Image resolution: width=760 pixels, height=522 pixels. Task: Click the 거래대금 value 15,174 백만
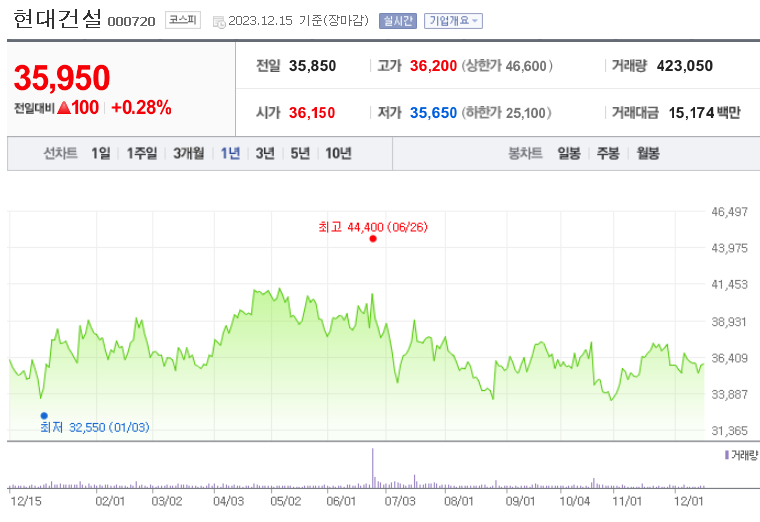click(705, 113)
